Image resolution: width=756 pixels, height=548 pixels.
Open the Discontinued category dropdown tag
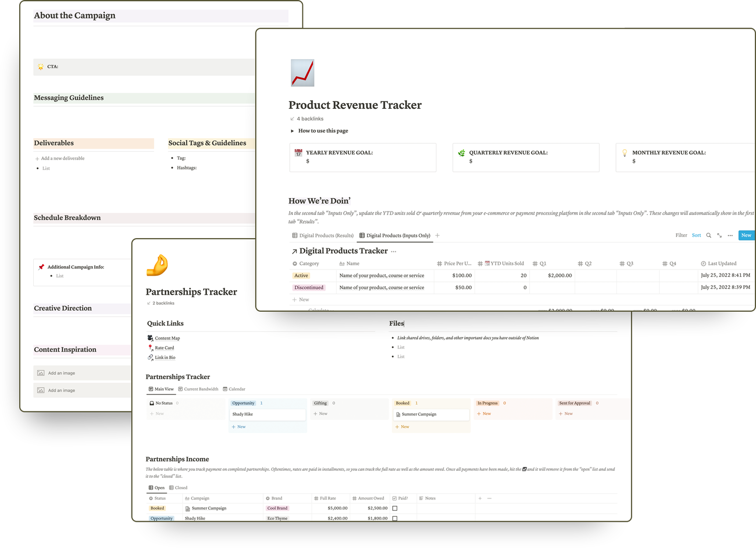tap(309, 288)
